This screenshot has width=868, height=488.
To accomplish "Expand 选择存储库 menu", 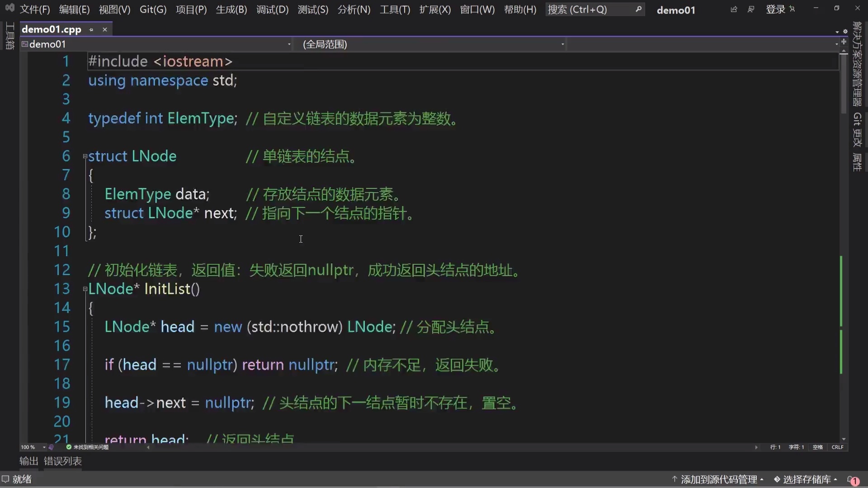I will (x=806, y=479).
